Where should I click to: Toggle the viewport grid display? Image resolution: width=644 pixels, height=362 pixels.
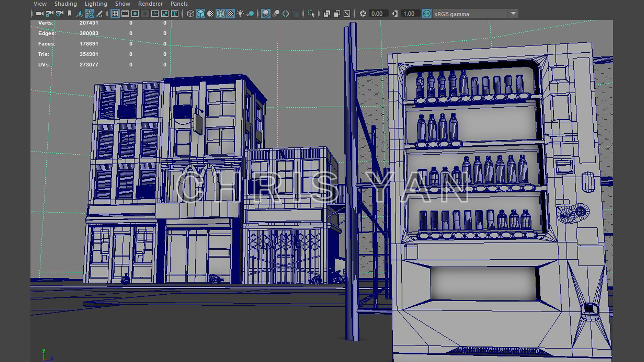[115, 14]
